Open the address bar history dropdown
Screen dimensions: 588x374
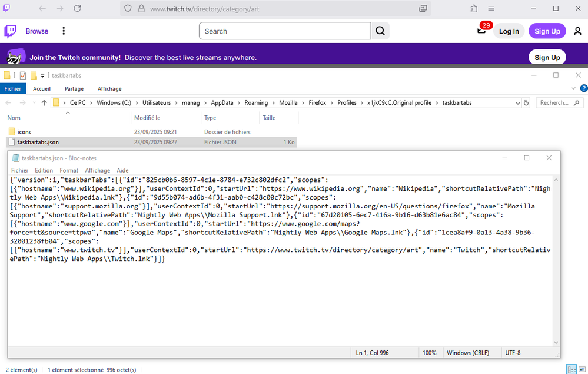514,102
